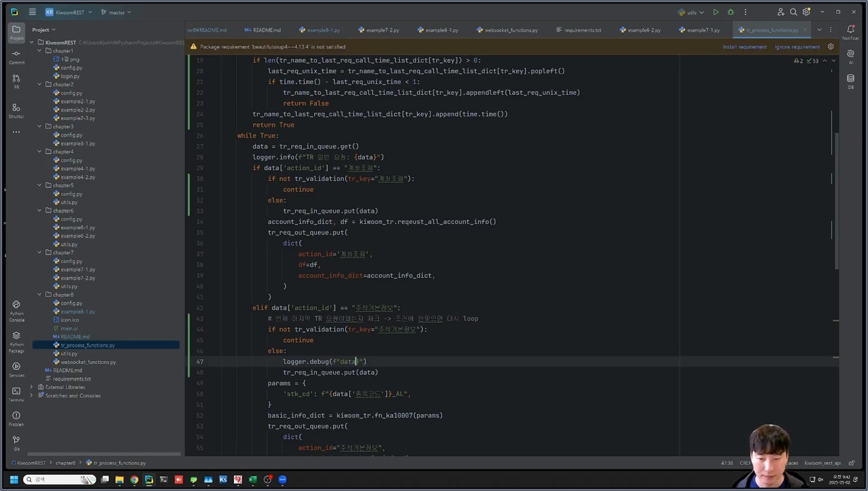The width and height of the screenshot is (868, 491).
Task: Go to next highlighted error arrow
Action: pyautogui.click(x=834, y=61)
